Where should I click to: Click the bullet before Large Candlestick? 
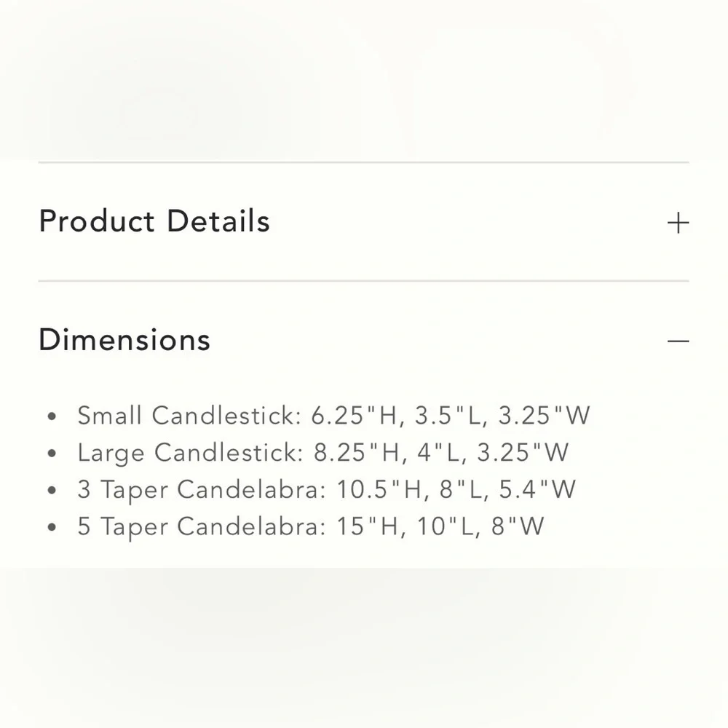[52, 453]
